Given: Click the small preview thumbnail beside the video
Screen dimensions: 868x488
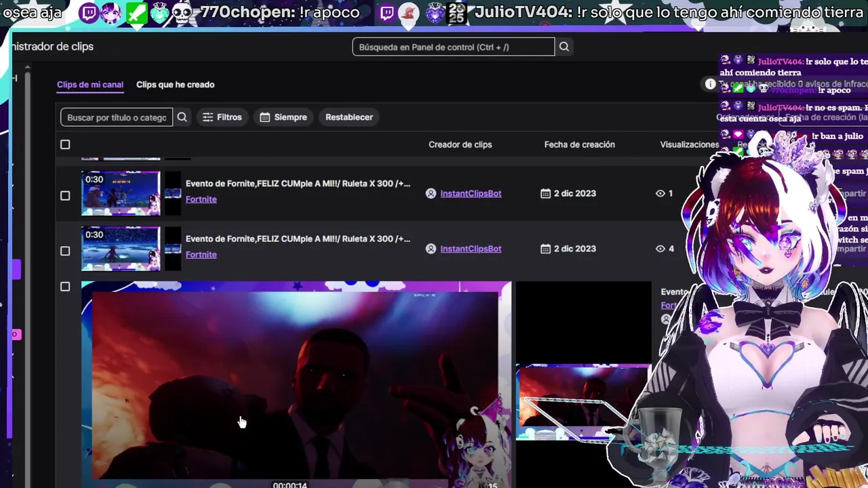Looking at the screenshot, I should click(x=583, y=403).
